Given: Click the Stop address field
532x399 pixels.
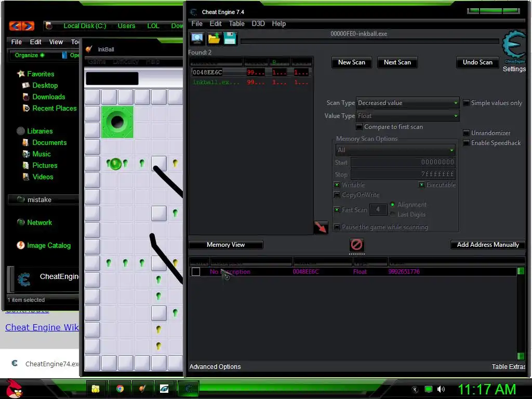Looking at the screenshot, I should pos(403,174).
